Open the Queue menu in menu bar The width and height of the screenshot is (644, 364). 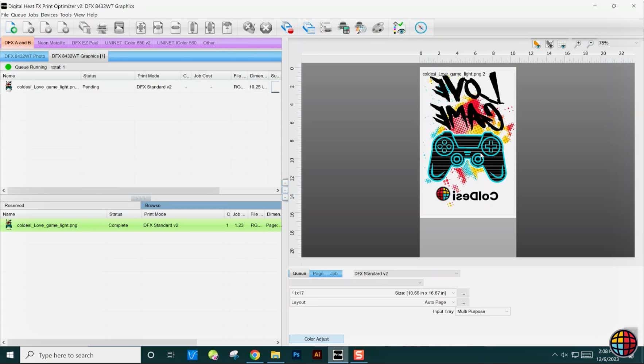tap(18, 15)
